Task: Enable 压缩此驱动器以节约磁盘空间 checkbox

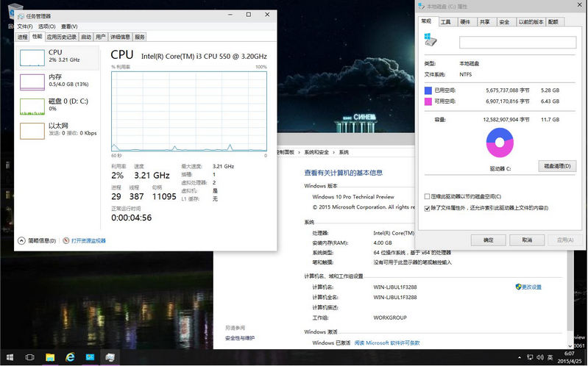Action: click(427, 197)
